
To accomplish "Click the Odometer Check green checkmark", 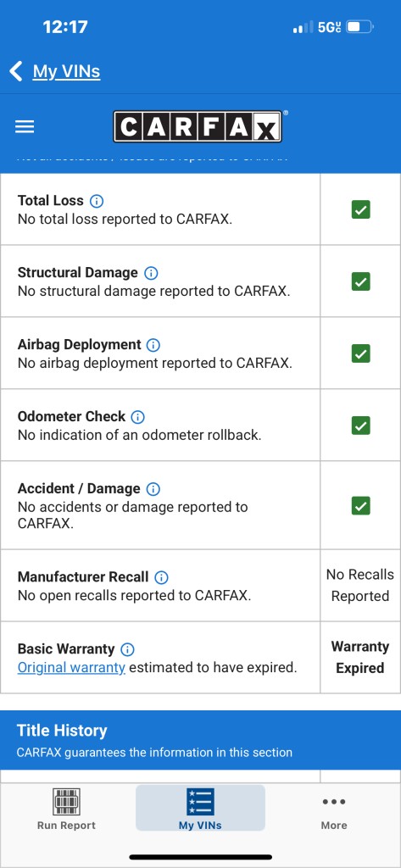I will pyautogui.click(x=360, y=426).
